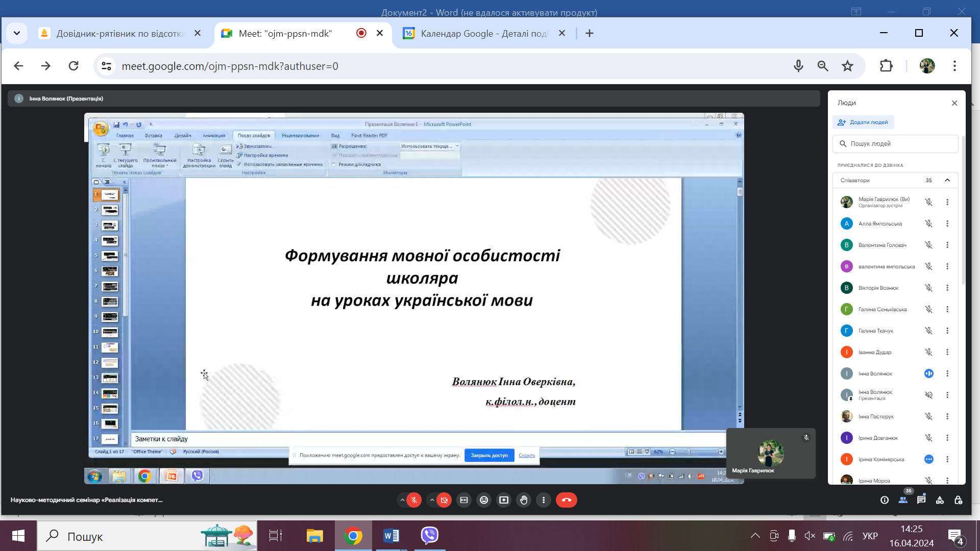View site information icon
Screen dimensions: 980x551
(106, 66)
